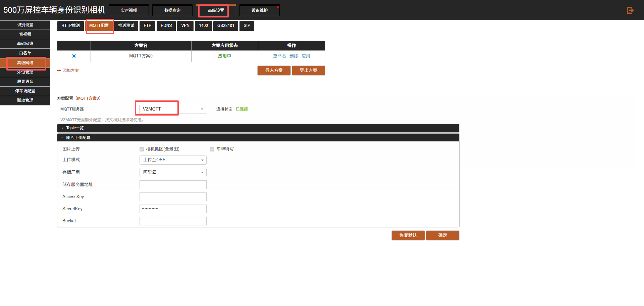Open 基础网络 in the sidebar
This screenshot has width=644, height=306.
tap(25, 44)
